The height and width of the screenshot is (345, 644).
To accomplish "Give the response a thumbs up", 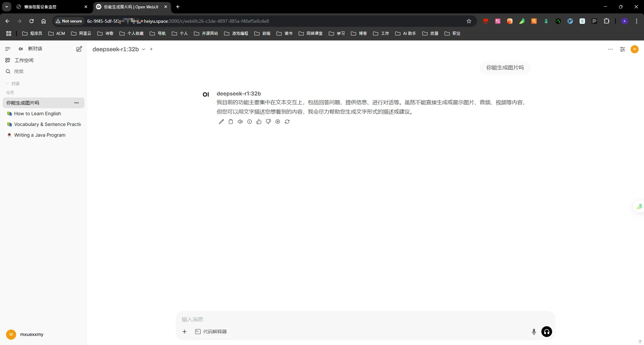I will point(259,122).
